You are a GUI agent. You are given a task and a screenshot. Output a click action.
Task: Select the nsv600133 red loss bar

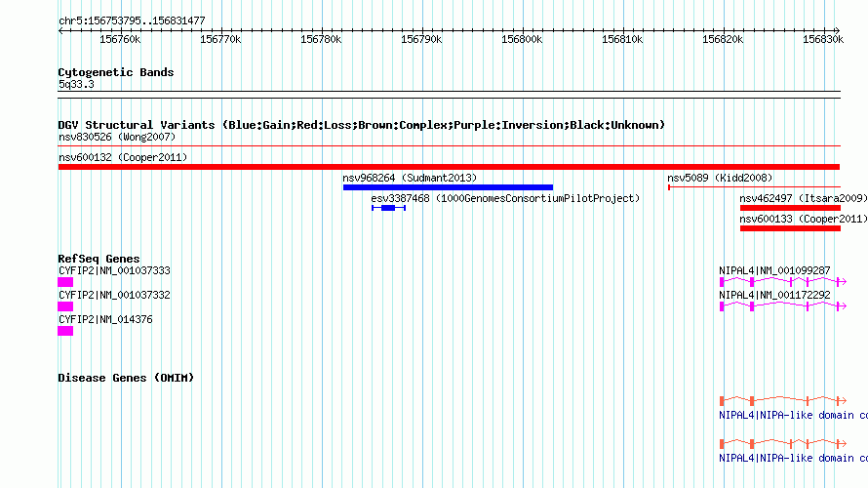[x=791, y=228]
